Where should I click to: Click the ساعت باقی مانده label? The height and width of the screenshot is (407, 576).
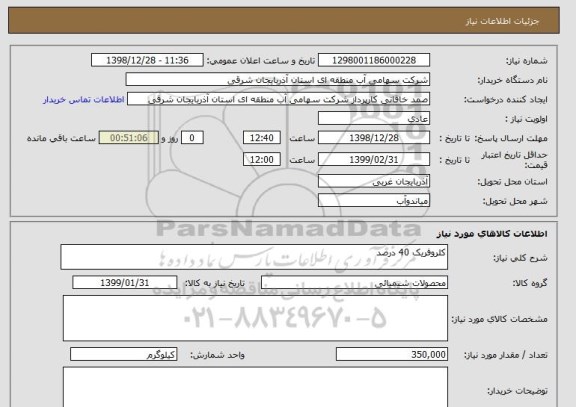61,138
